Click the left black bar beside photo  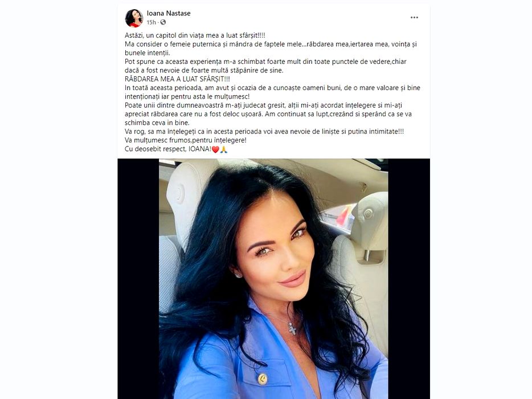138,279
